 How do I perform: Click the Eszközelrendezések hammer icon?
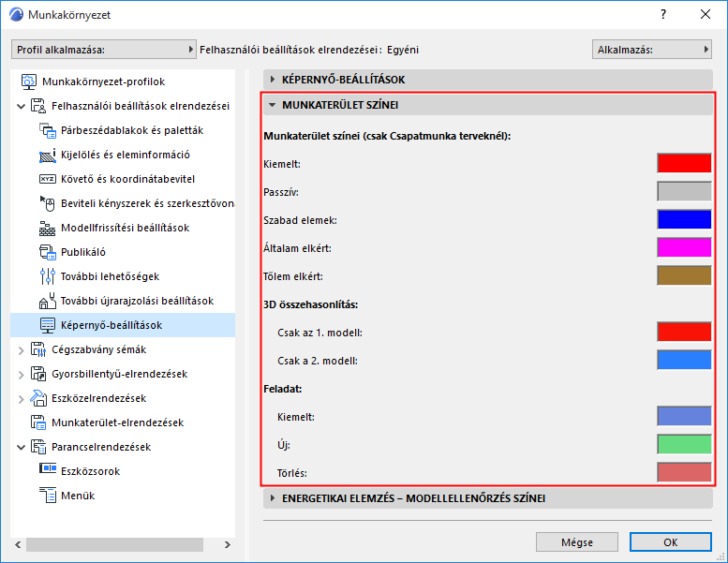click(x=38, y=398)
